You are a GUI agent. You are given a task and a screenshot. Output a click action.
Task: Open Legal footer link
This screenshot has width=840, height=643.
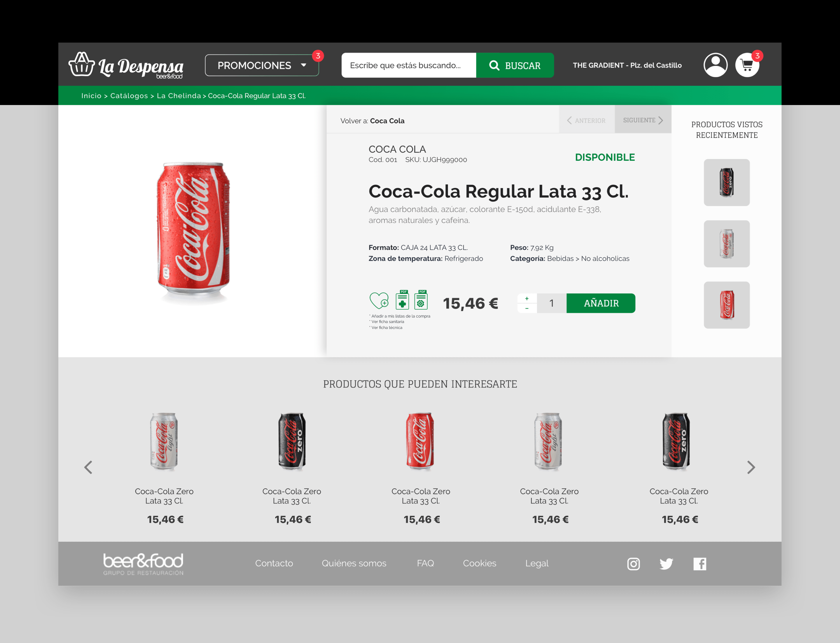[x=537, y=563]
